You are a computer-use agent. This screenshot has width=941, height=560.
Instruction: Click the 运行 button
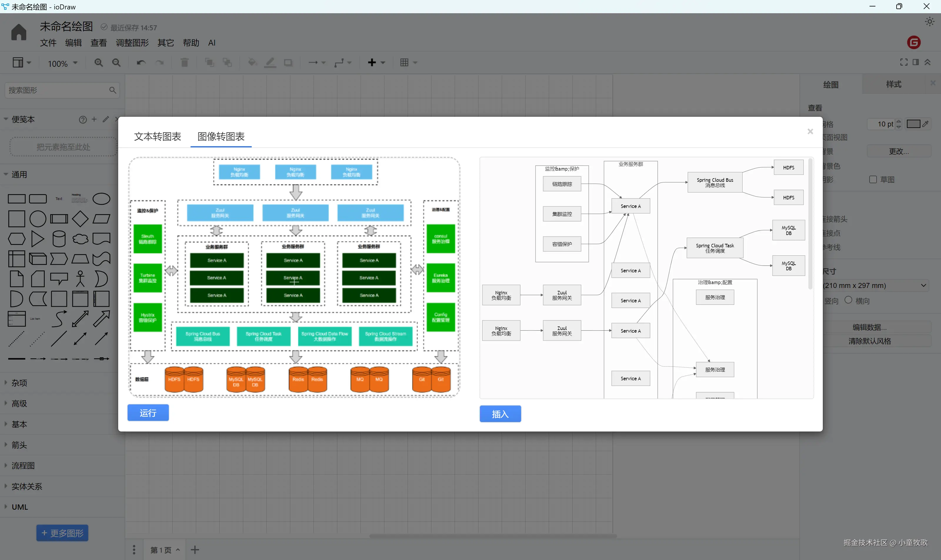148,413
